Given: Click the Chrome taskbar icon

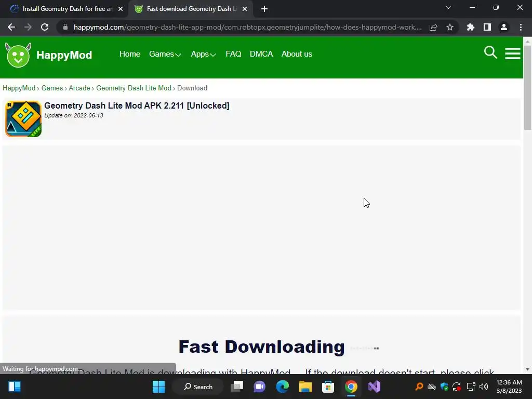Looking at the screenshot, I should click(351, 387).
